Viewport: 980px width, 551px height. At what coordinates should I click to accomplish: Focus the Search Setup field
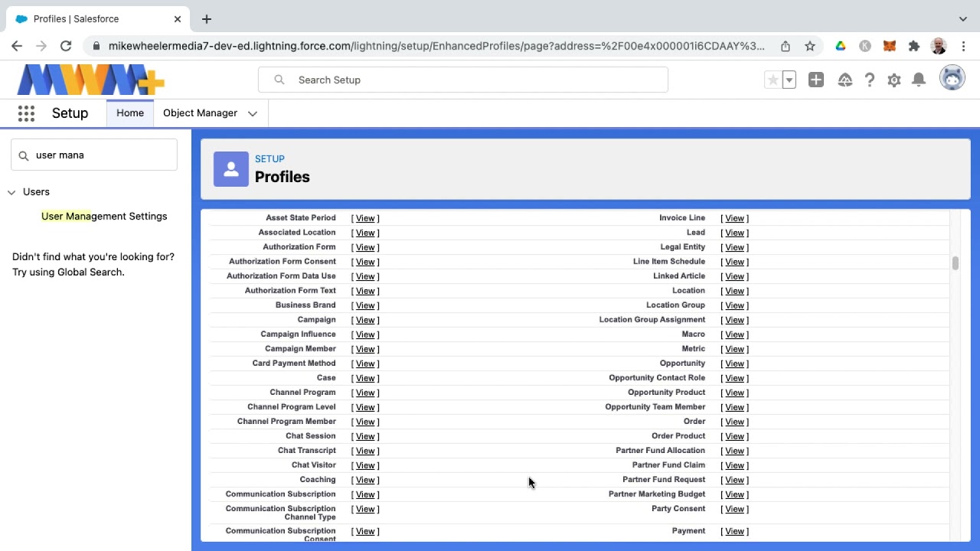click(463, 80)
